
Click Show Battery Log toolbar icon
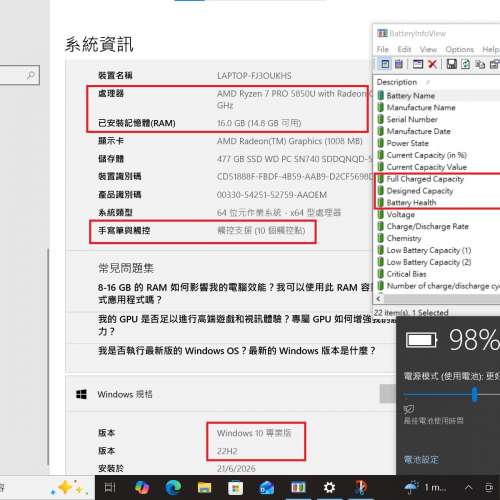click(399, 64)
